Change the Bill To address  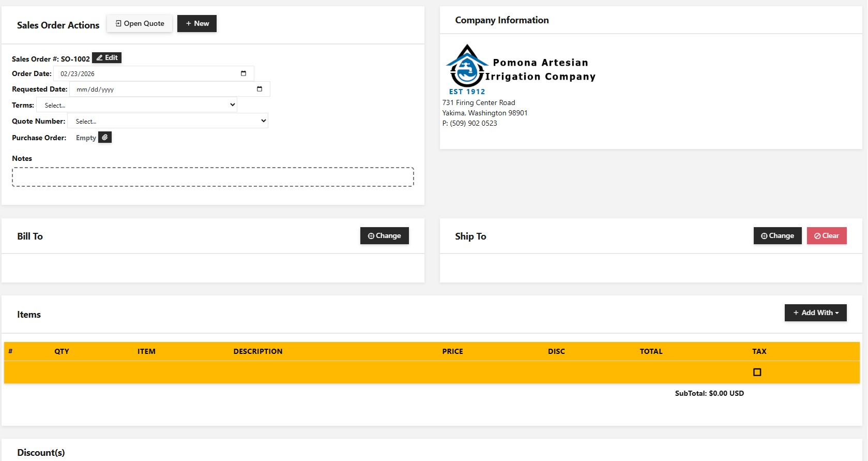(x=384, y=236)
